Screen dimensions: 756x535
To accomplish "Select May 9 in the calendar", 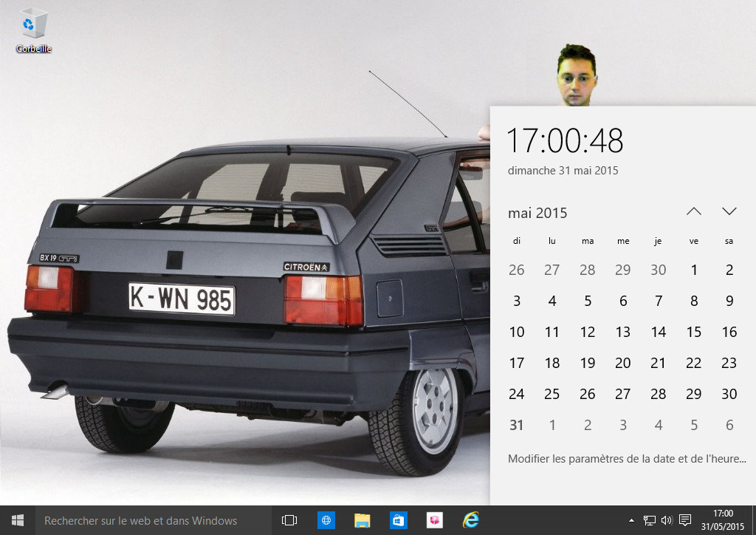I will pyautogui.click(x=729, y=301).
